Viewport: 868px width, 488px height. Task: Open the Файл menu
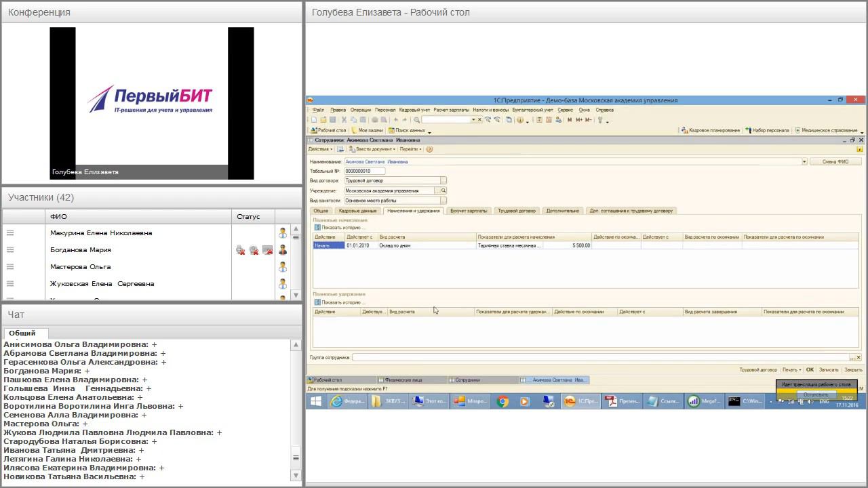coord(318,110)
